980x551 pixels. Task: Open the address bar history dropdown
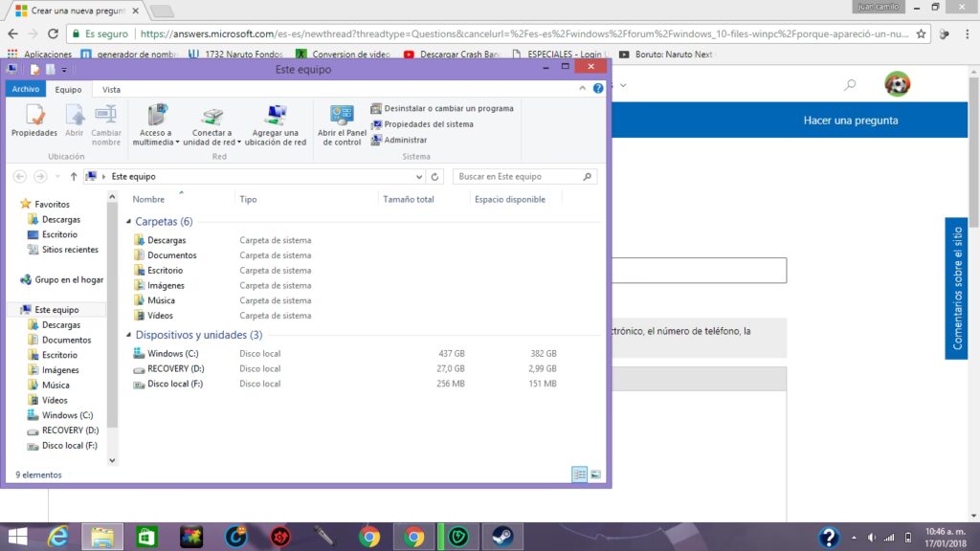[419, 177]
